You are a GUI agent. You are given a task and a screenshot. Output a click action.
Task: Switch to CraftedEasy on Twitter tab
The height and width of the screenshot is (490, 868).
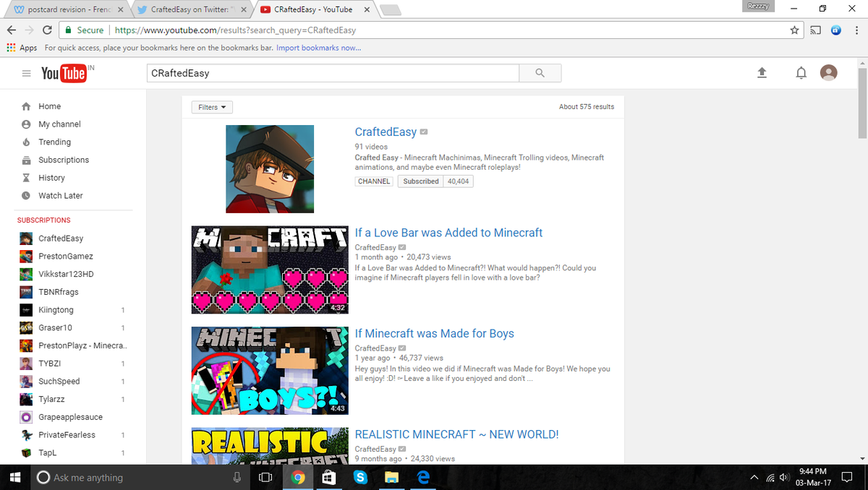click(192, 10)
